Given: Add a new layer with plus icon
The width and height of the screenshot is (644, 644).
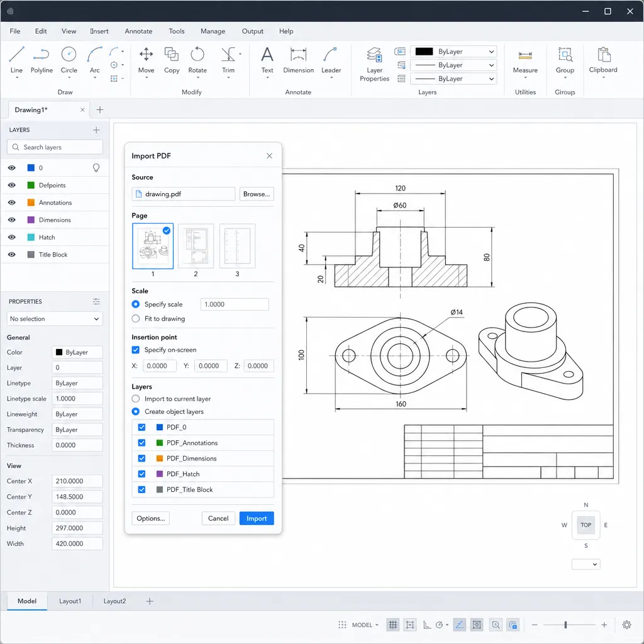Looking at the screenshot, I should click(96, 130).
